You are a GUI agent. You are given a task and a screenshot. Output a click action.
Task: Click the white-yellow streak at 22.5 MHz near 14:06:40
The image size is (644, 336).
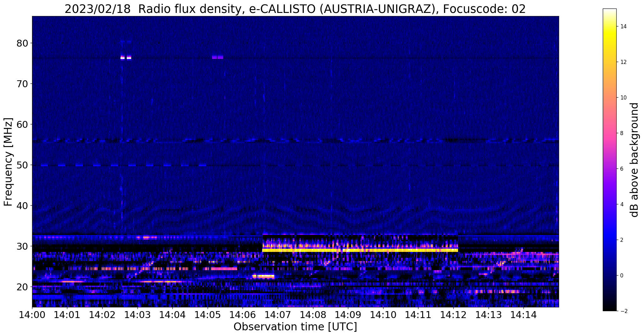click(263, 276)
